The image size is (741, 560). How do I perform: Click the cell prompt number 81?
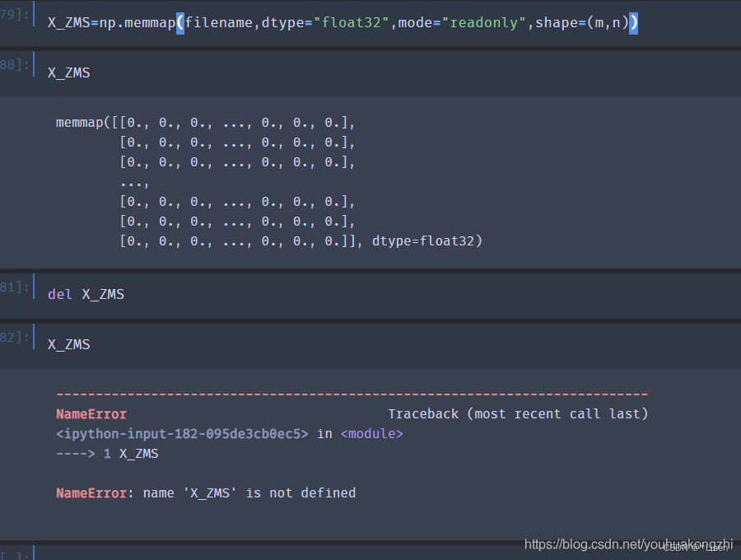click(x=14, y=287)
